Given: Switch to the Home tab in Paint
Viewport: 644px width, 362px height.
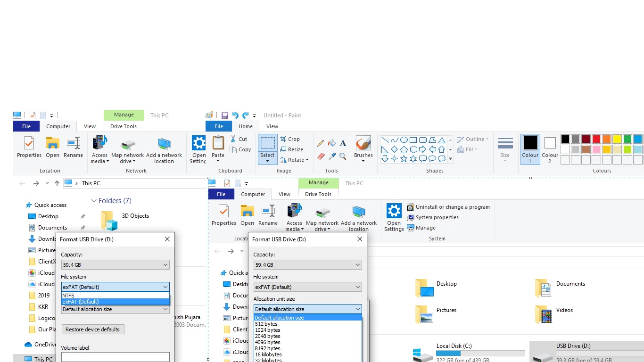Looking at the screenshot, I should (245, 126).
